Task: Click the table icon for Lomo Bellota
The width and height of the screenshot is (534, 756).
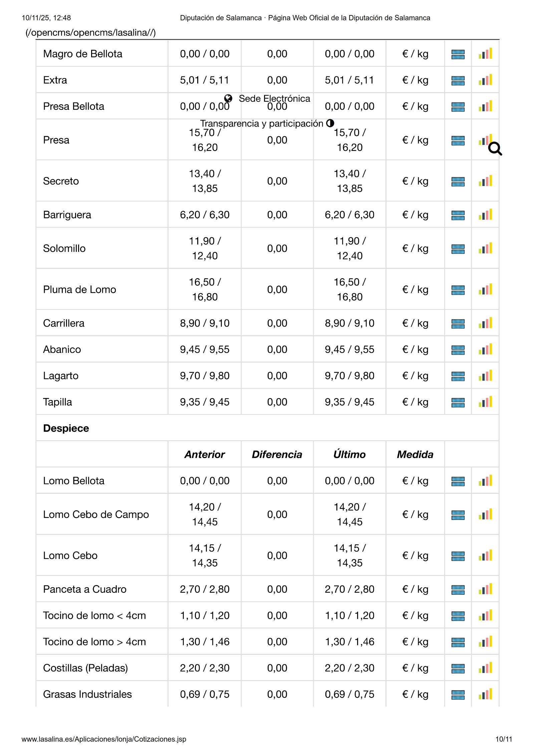Action: pos(458,481)
